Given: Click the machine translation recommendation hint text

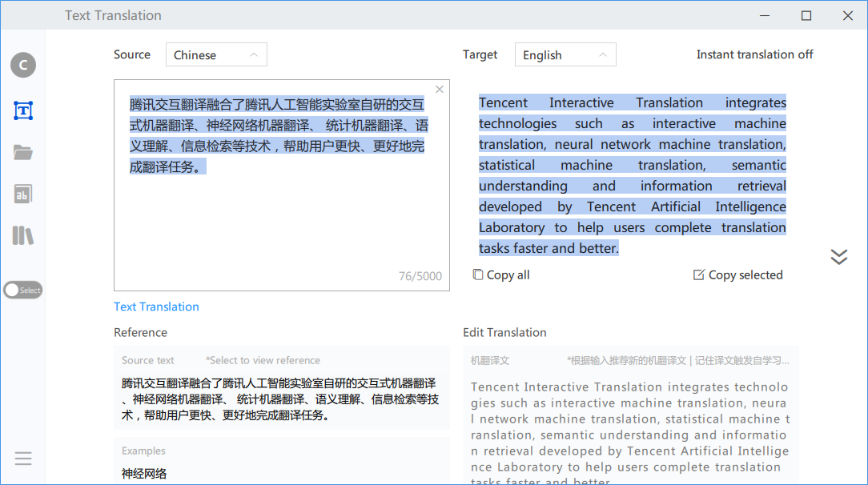Looking at the screenshot, I should click(678, 361).
